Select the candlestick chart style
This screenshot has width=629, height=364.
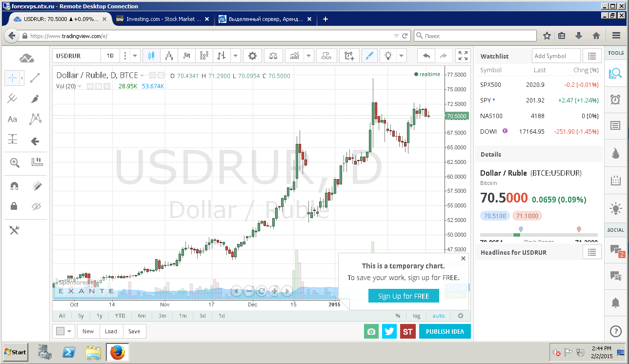click(151, 56)
